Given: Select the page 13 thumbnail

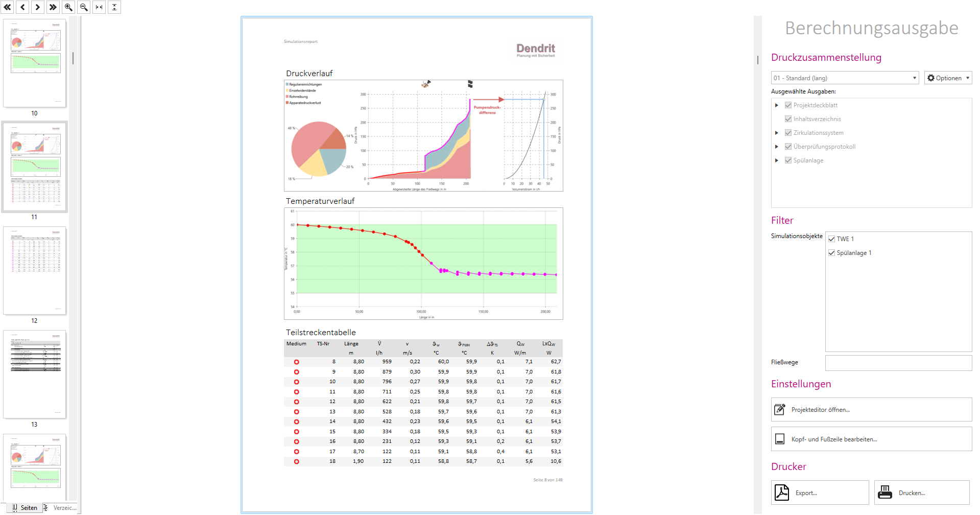Looking at the screenshot, I should [x=35, y=374].
